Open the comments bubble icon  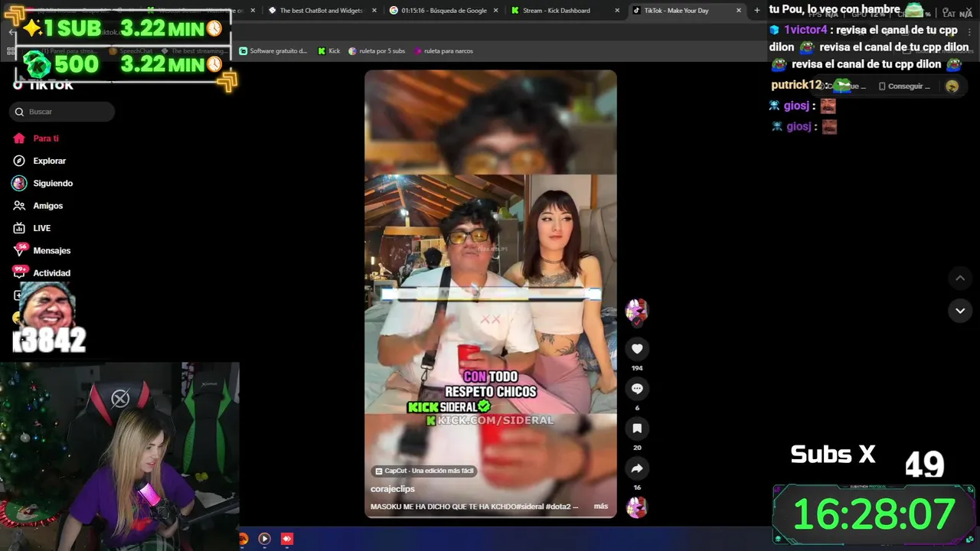[637, 389]
